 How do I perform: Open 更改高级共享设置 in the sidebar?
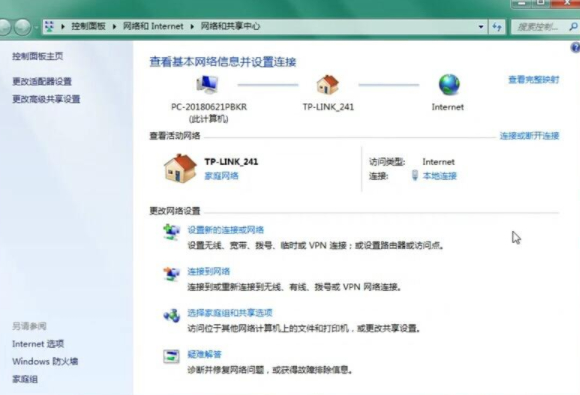[x=46, y=99]
